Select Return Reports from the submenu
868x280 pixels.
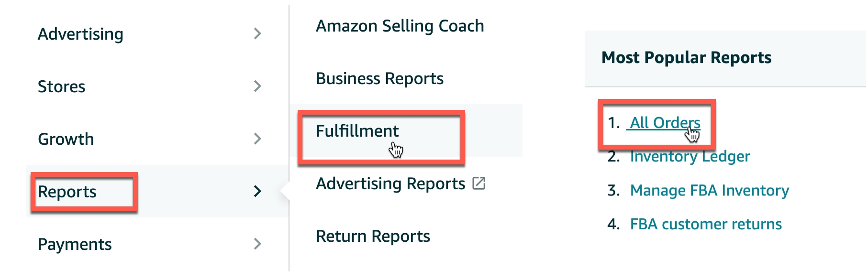point(373,237)
